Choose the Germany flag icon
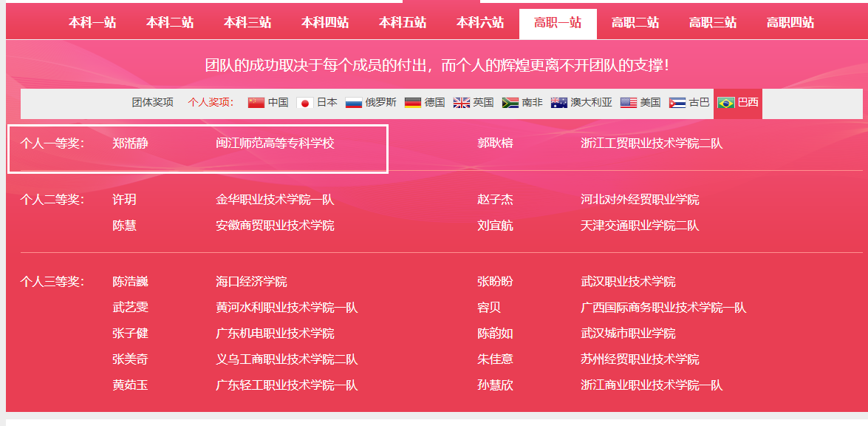This screenshot has height=426, width=868. (x=413, y=103)
